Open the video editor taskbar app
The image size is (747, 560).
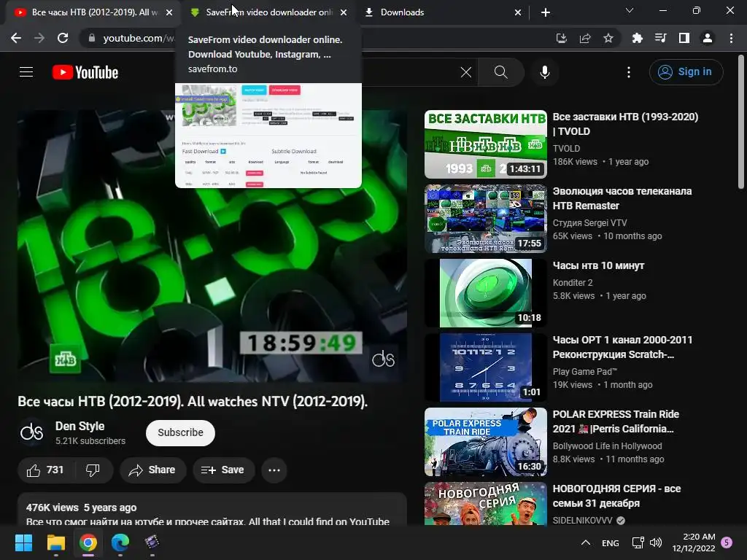pos(152,542)
